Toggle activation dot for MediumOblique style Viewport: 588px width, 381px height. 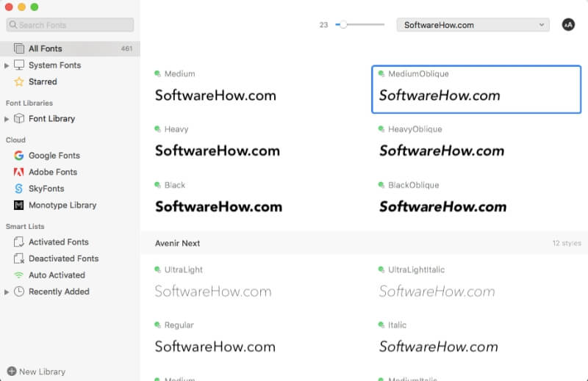381,73
